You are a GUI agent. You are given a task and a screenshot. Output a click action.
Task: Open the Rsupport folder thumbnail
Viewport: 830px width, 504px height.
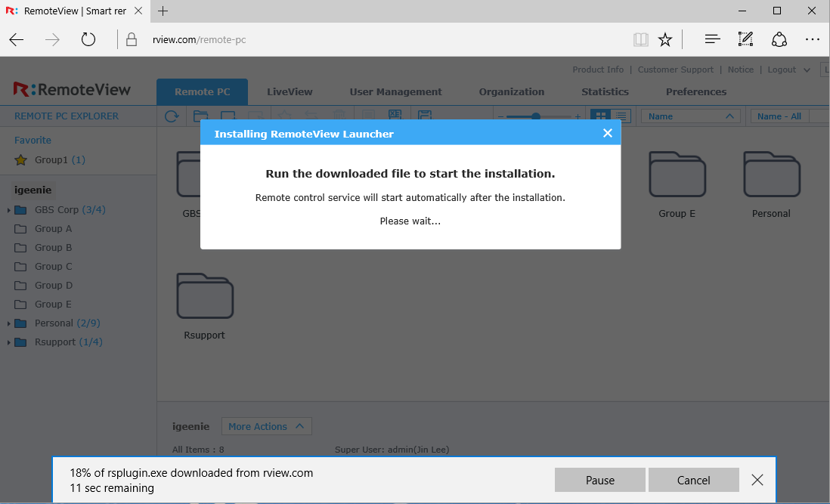point(204,295)
